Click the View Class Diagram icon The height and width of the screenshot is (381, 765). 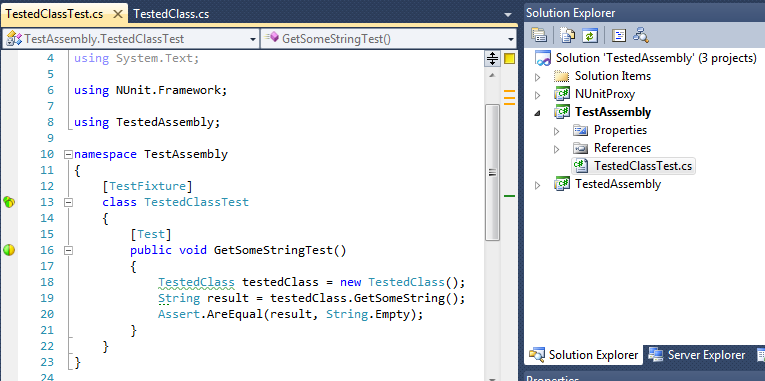pos(641,35)
